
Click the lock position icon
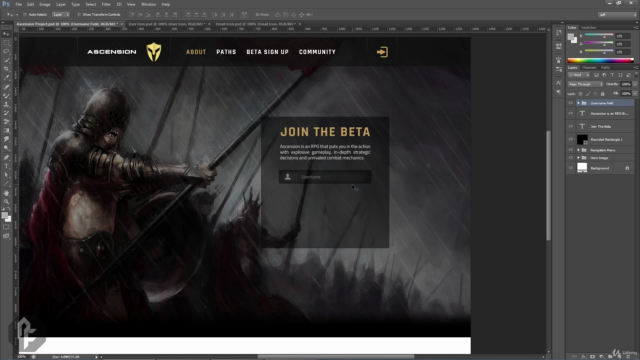595,94
